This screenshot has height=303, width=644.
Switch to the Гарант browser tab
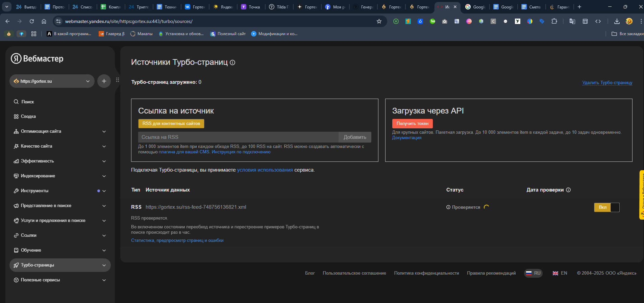coord(559,7)
